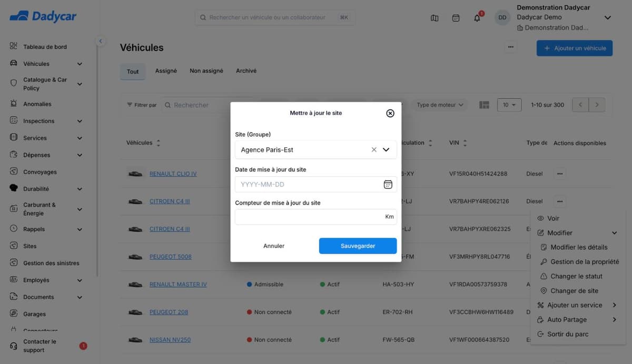The image size is (632, 364).
Task: Open the Type de moteur filter dropdown
Action: pos(440,105)
